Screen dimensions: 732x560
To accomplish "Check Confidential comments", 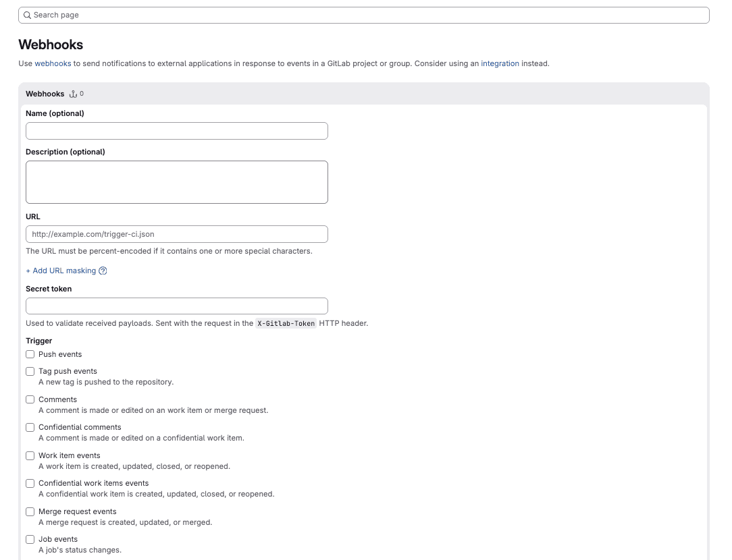I will coord(30,427).
